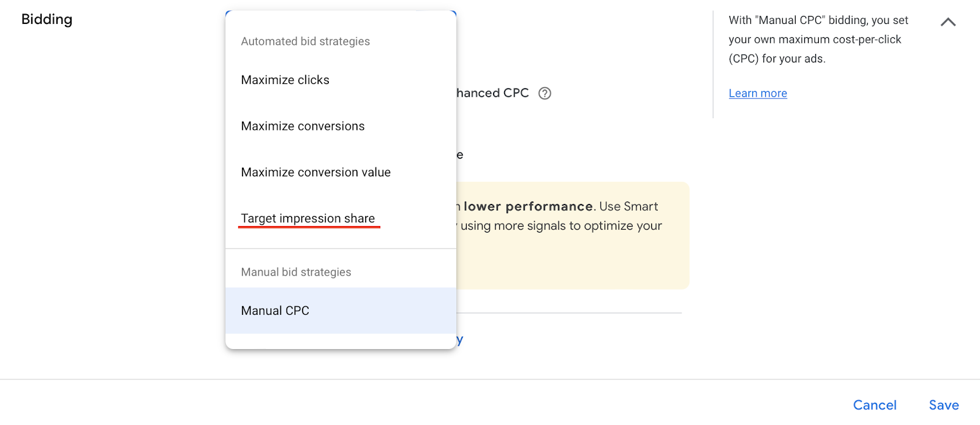Click the Automated bid strategies group header
Image resolution: width=980 pixels, height=425 pixels.
pos(305,42)
